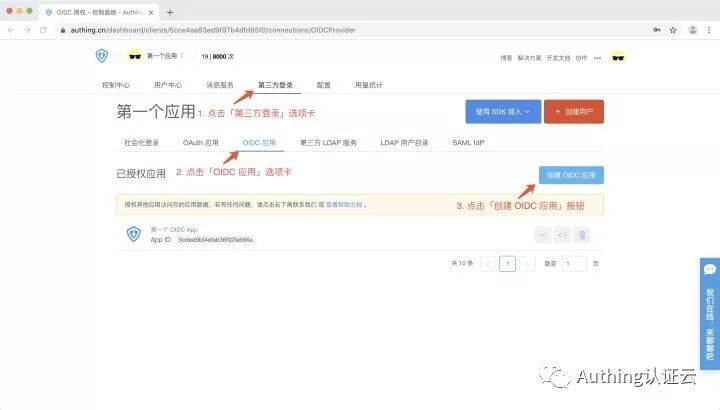Click the code brackets icon for 第一个 OIDC App
Image resolution: width=720 pixels, height=410 pixels.
(x=562, y=235)
